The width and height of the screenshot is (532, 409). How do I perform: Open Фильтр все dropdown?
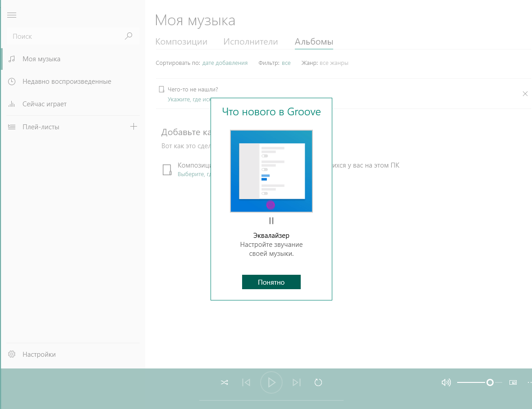pos(286,63)
